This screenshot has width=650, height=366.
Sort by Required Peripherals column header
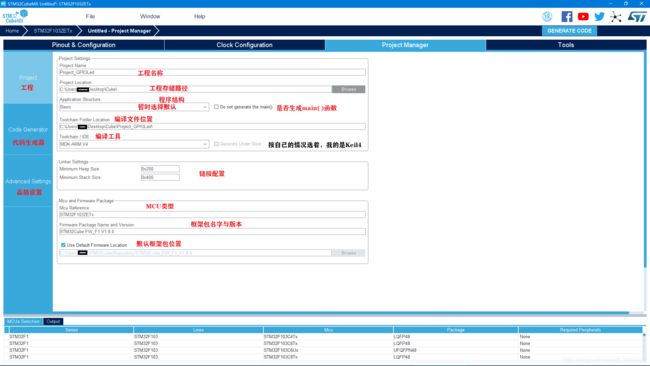coord(580,330)
